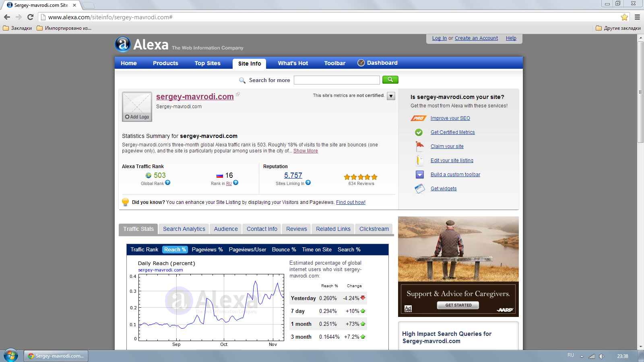Select the Pageviews % chart option
This screenshot has width=644, height=362.
[x=207, y=249]
